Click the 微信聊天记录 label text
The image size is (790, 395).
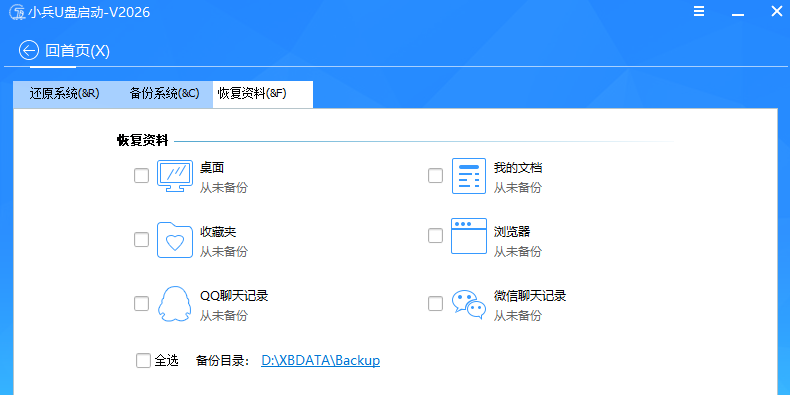(530, 296)
